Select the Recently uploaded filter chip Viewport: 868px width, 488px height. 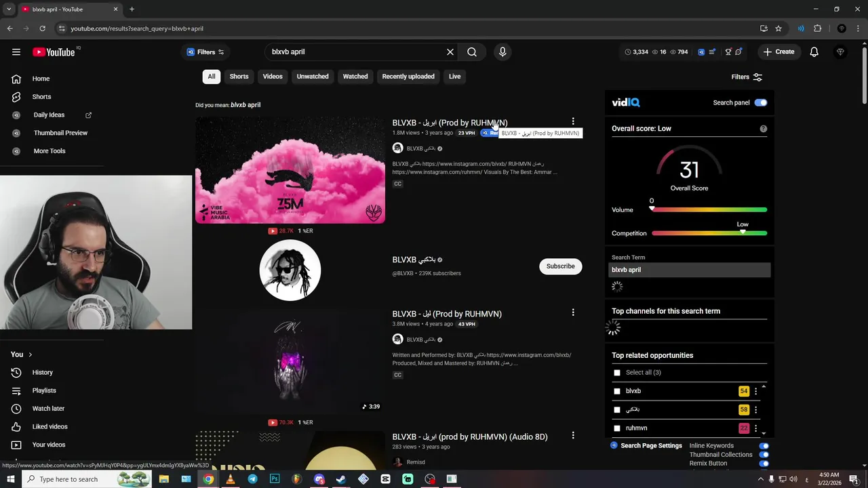[x=408, y=77]
